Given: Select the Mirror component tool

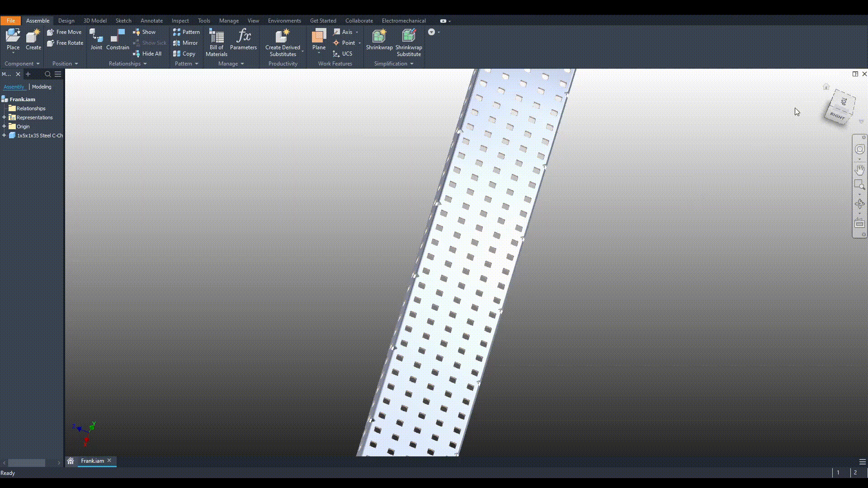Looking at the screenshot, I should pyautogui.click(x=185, y=43).
